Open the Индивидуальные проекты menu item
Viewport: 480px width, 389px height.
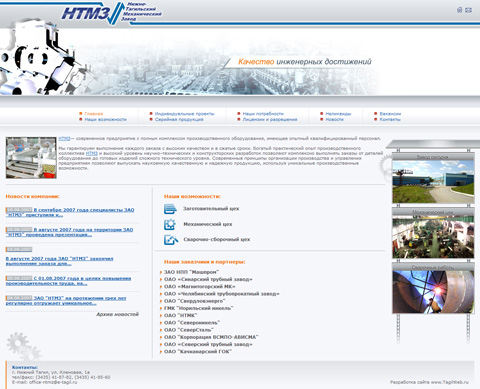tap(184, 114)
